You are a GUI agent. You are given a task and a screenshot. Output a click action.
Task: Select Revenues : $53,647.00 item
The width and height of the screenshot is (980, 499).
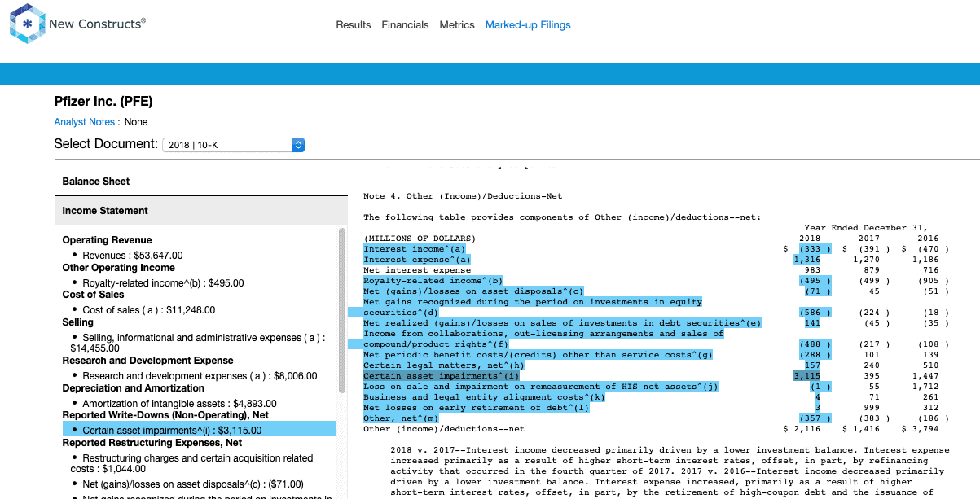coord(133,256)
